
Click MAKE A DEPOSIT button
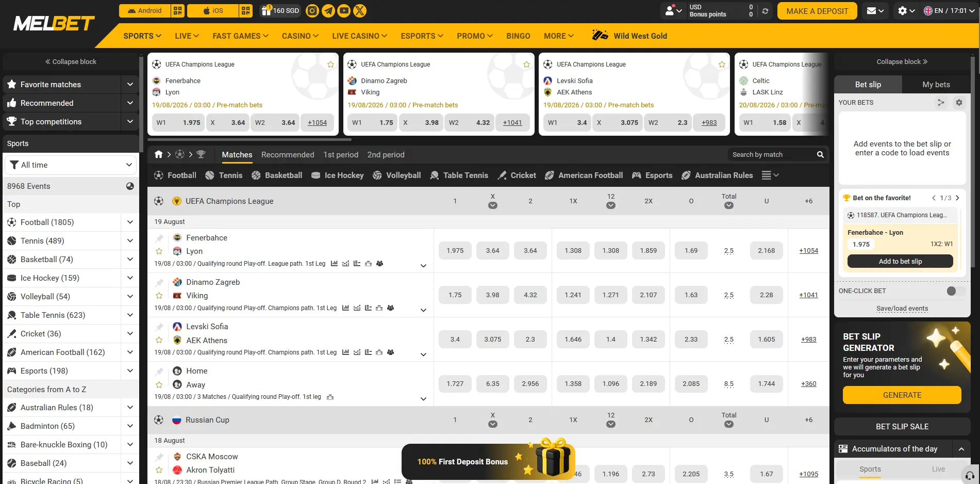817,11
